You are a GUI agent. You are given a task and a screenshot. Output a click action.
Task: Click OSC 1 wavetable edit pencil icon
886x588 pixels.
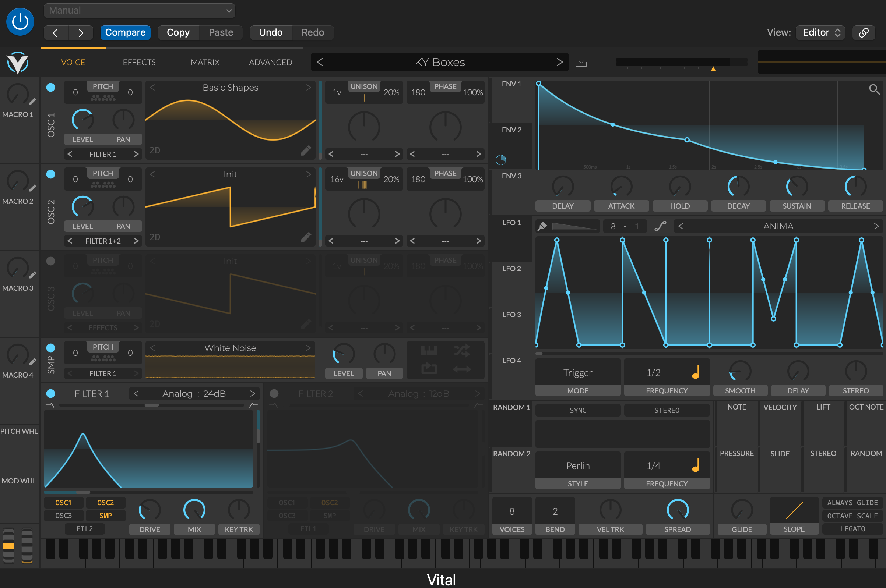pos(306,150)
